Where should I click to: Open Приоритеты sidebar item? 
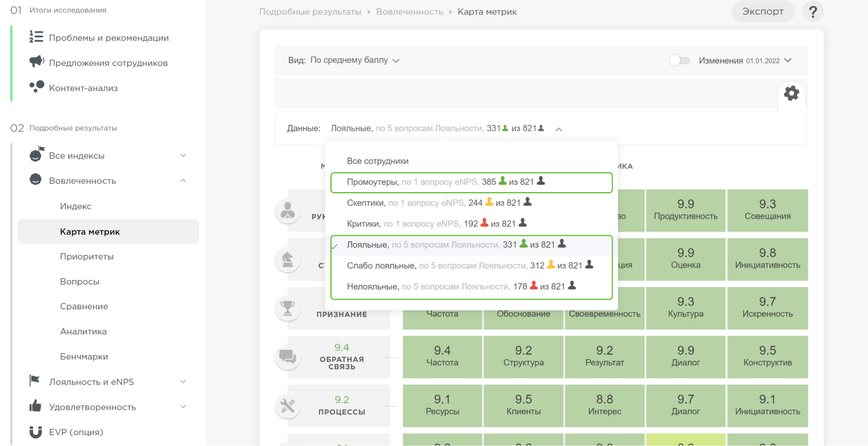pyautogui.click(x=87, y=257)
